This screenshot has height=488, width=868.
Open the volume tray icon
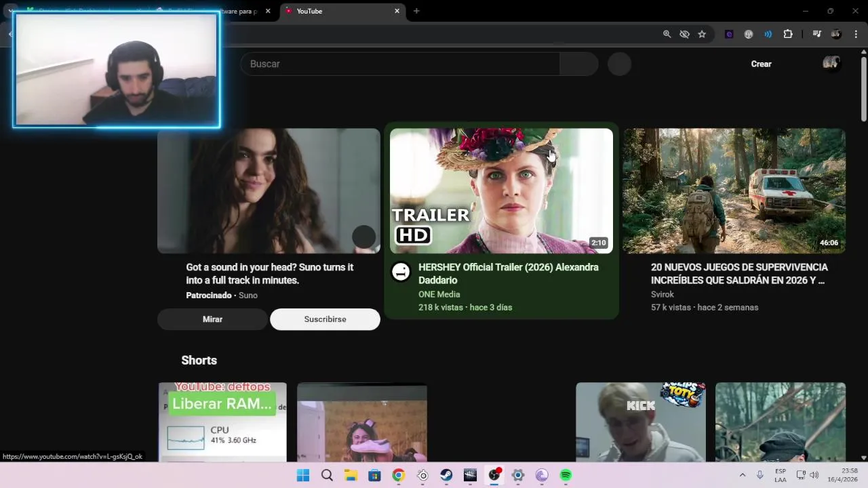coord(814,475)
